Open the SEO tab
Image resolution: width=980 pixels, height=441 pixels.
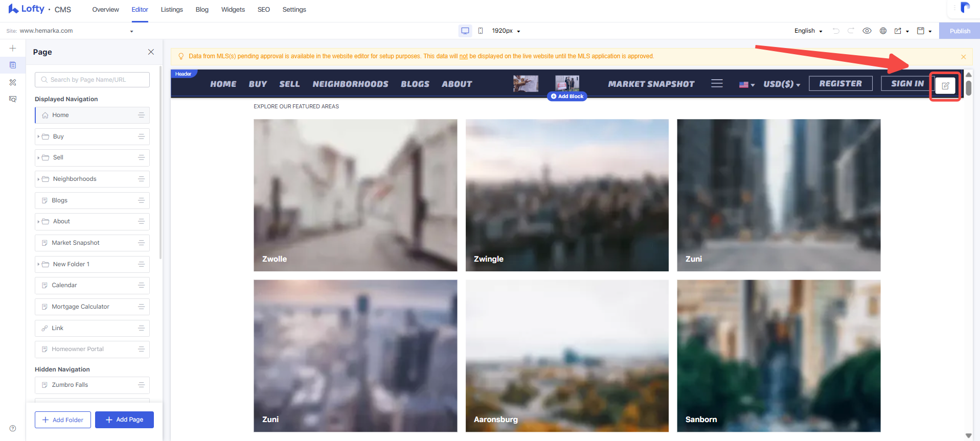pos(264,10)
